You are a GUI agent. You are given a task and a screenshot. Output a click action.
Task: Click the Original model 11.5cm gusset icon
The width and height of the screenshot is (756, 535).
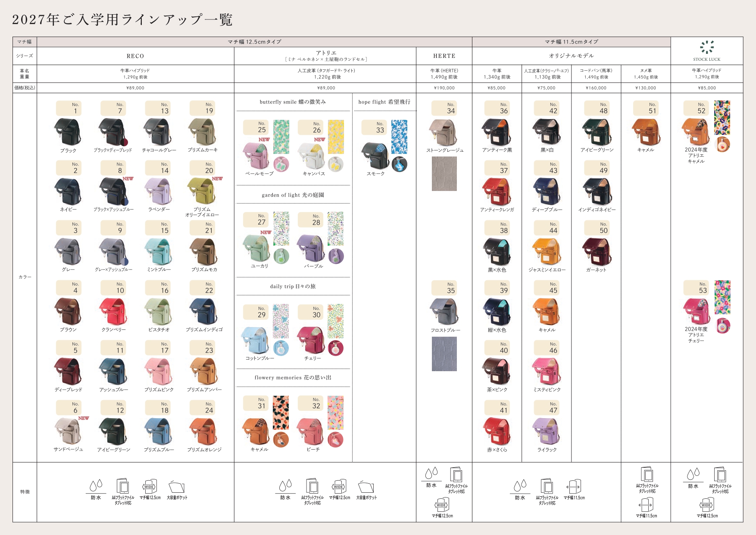pyautogui.click(x=574, y=487)
